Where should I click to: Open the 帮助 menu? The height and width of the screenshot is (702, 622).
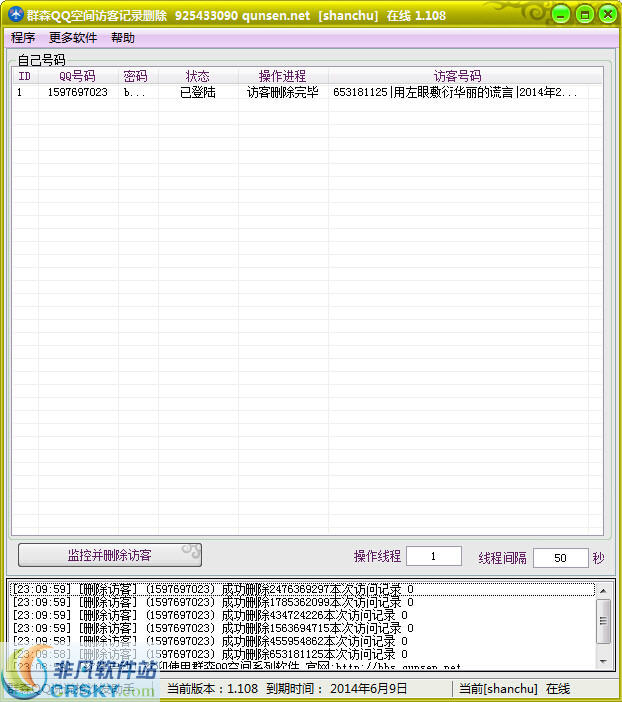123,38
